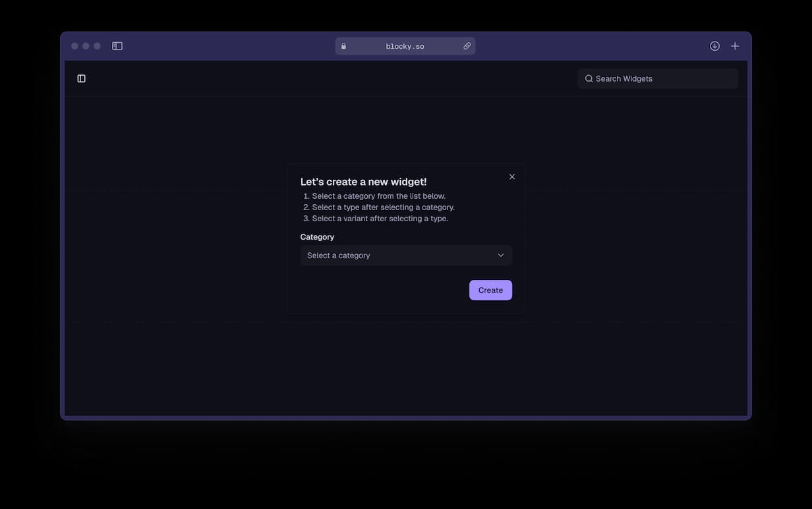Click the "Let's create a new widget!" heading
Image resolution: width=812 pixels, height=509 pixels.
(364, 182)
